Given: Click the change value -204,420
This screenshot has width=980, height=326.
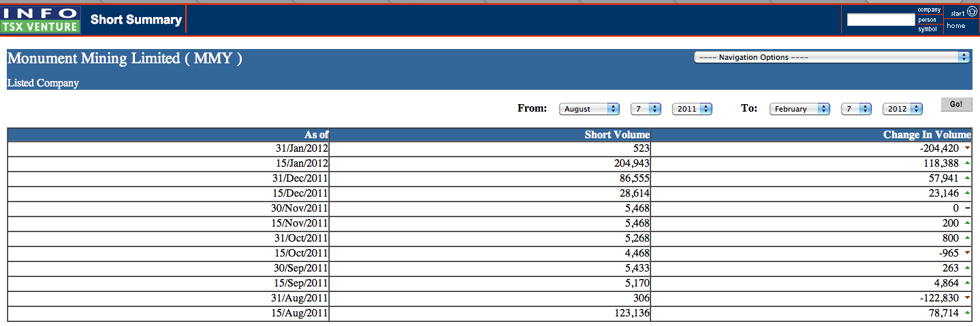Looking at the screenshot, I should pyautogui.click(x=939, y=148).
